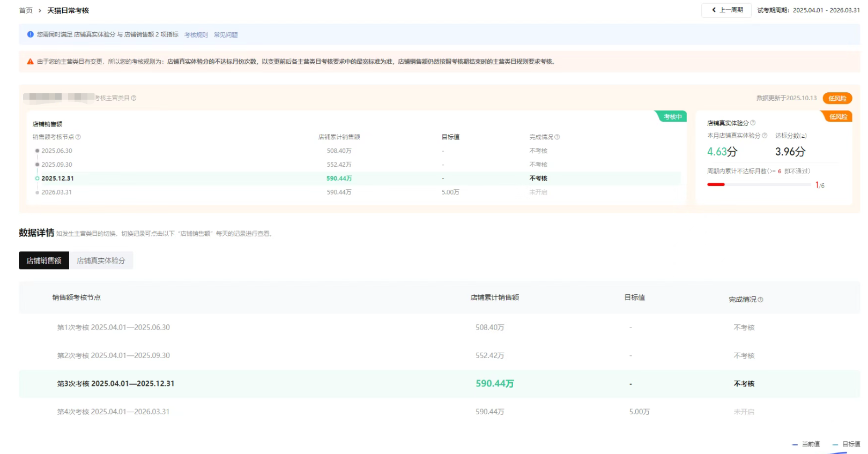Switch to the 店铺真实体验分 tab

pyautogui.click(x=101, y=261)
